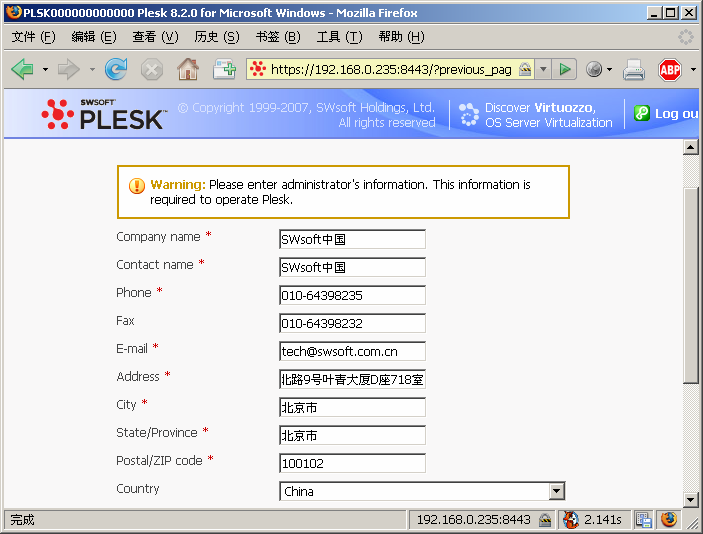Click the status bar network connection icon
Screen dimensions: 703x534
(644, 520)
